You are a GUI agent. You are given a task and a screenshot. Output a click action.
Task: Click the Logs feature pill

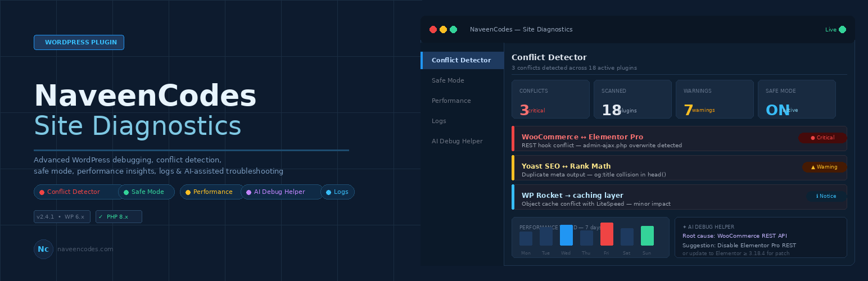(337, 192)
